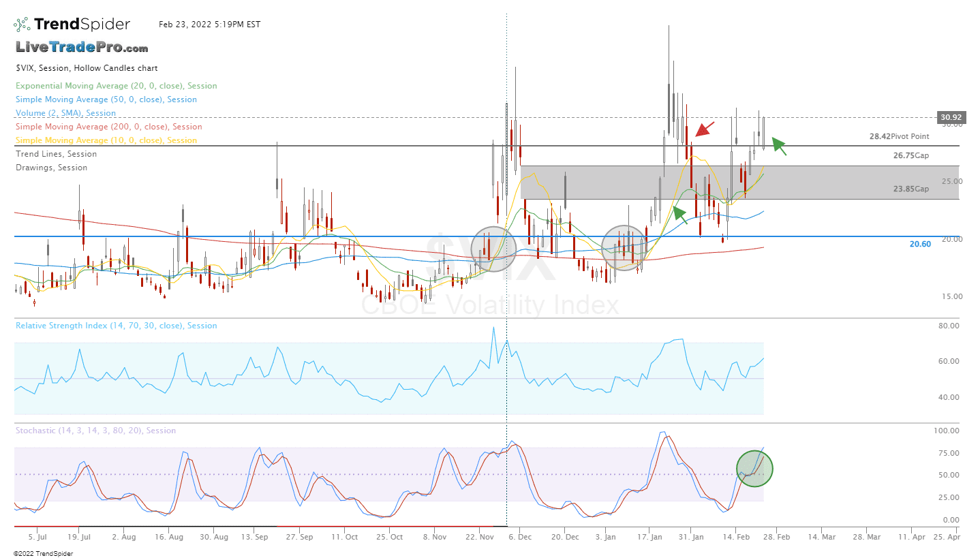Select the green arrow above the 20.60 level
The width and height of the screenshot is (980, 560).
point(679,214)
